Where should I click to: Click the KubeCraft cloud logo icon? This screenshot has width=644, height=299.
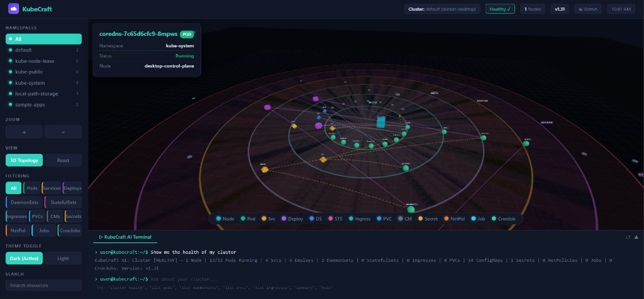point(14,9)
